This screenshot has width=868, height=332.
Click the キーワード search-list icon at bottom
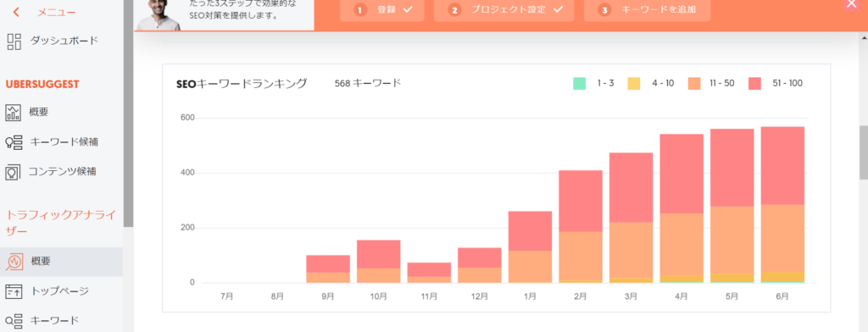pos(14,321)
